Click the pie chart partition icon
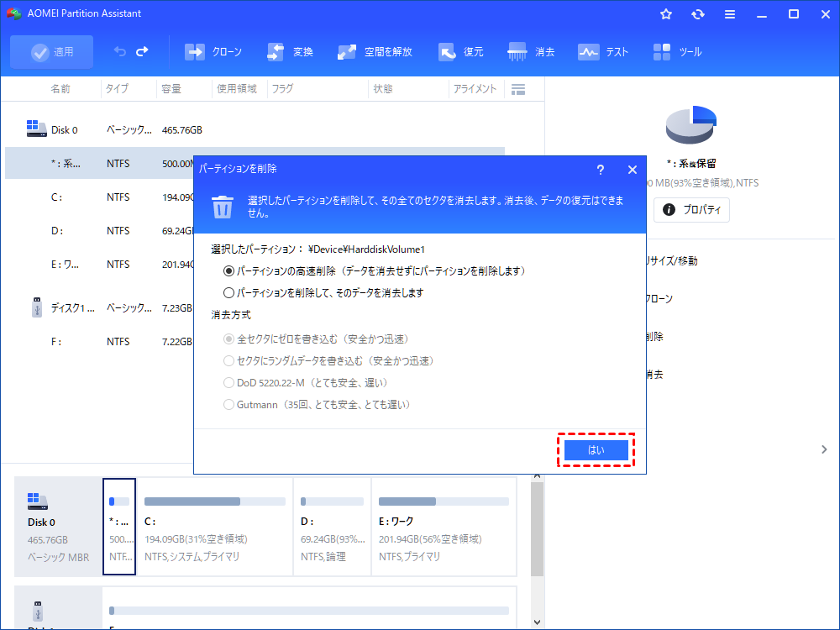Image resolution: width=840 pixels, height=630 pixels. pos(691,124)
